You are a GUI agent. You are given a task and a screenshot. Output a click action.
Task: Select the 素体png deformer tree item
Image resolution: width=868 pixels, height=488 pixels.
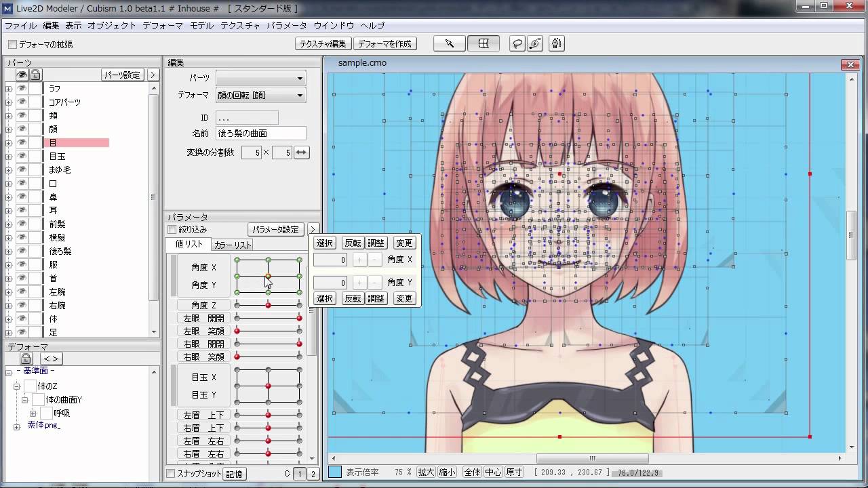[x=43, y=426]
